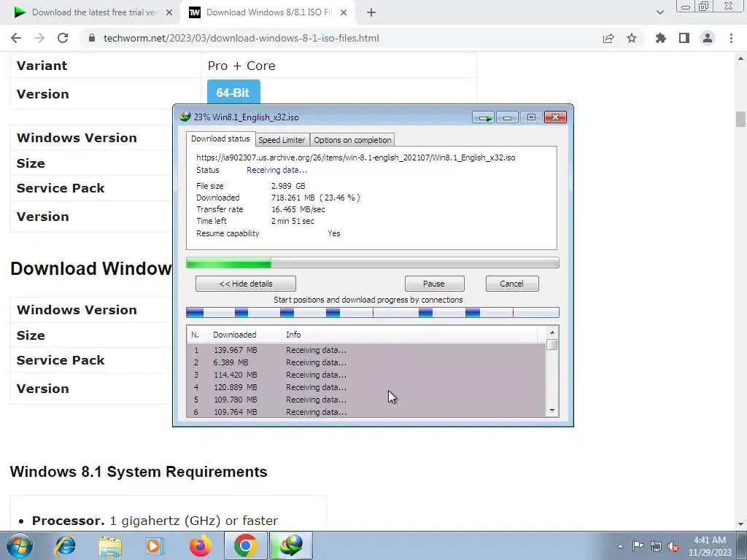Click the 'Receiving data...' status text
The image size is (747, 560).
coord(276,170)
